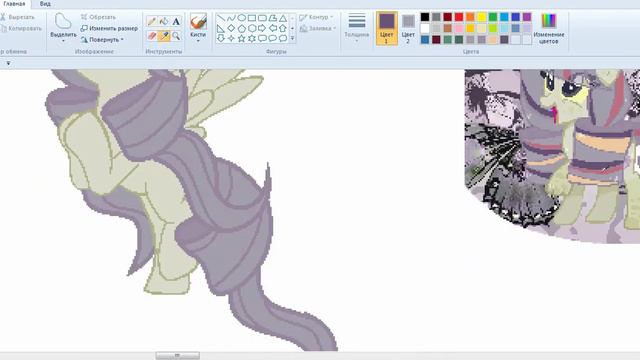
Task: Choose the Four-point star shape
Action: point(231,38)
